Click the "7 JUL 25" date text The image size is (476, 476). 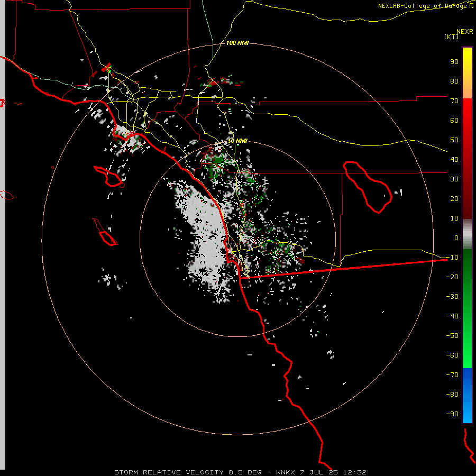319,472
